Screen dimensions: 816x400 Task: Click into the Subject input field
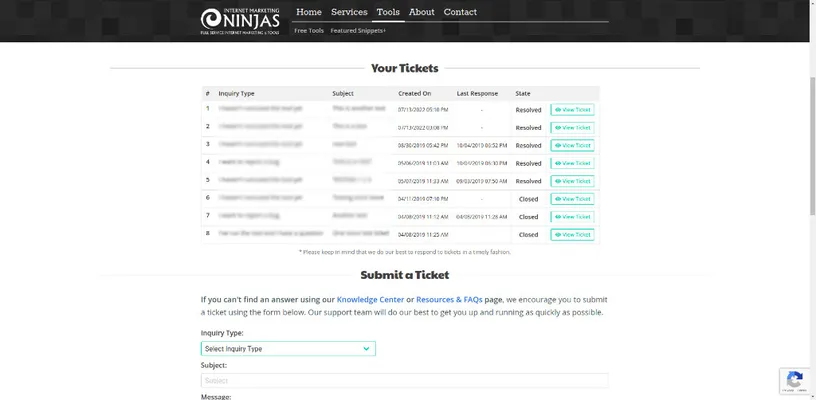tap(404, 381)
